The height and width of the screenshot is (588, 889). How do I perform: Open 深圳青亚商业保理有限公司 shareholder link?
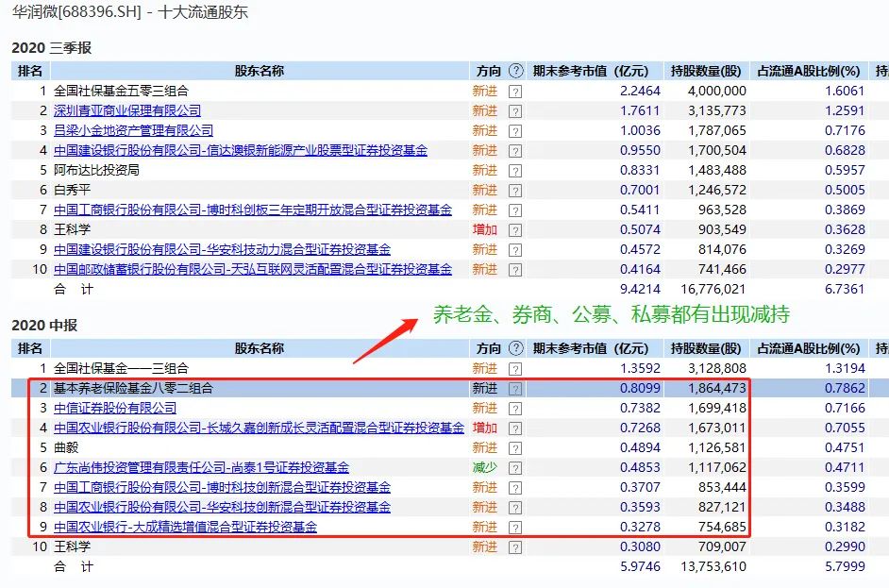click(x=127, y=110)
